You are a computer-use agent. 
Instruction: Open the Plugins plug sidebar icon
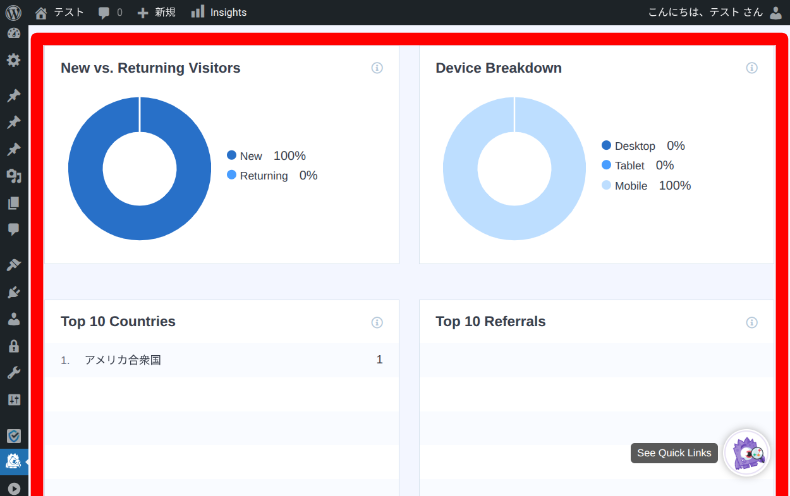click(13, 292)
